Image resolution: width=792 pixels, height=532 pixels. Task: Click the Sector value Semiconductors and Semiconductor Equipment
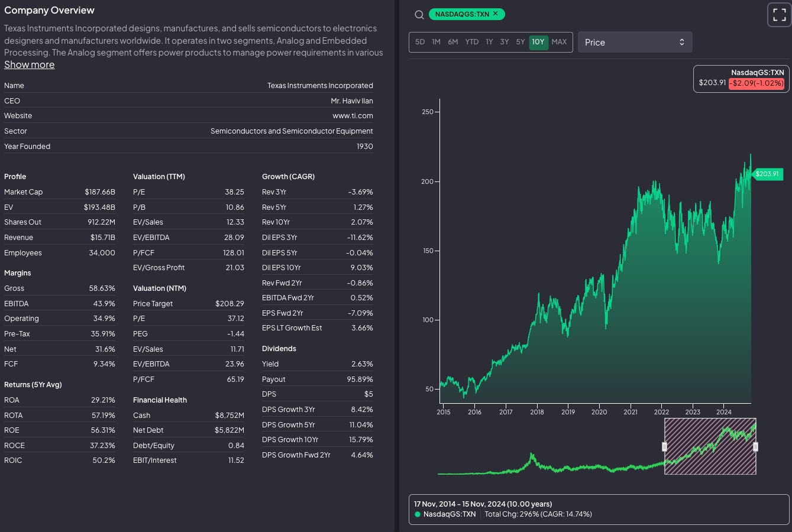(292, 131)
